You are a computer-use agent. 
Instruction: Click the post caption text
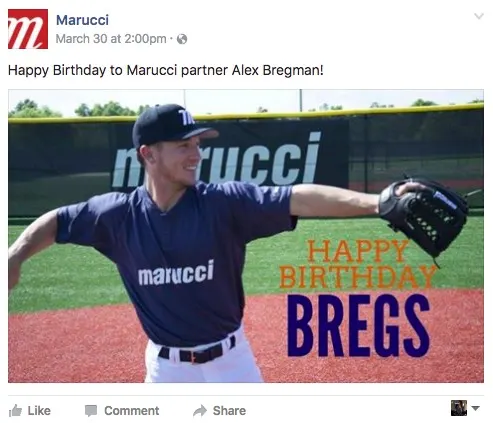coord(166,70)
